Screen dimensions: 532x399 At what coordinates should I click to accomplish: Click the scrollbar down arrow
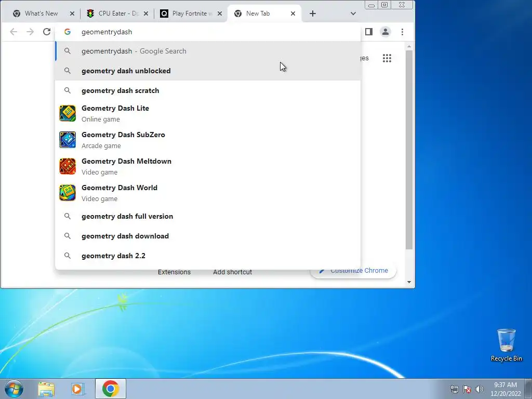click(x=409, y=282)
